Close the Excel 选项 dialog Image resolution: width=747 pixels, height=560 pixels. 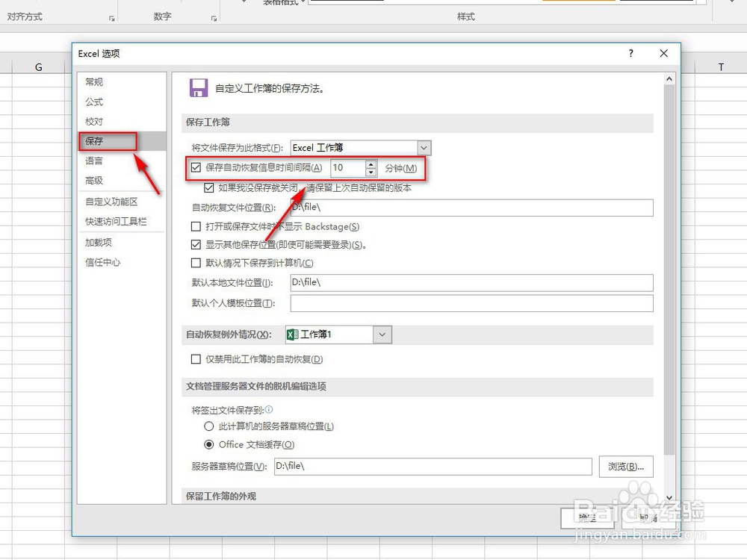[663, 53]
